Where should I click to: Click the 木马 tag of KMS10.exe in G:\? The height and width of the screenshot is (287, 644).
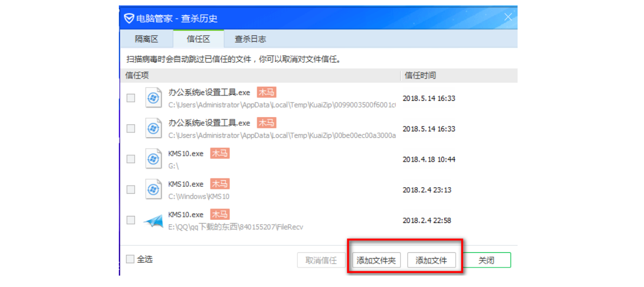click(x=220, y=154)
